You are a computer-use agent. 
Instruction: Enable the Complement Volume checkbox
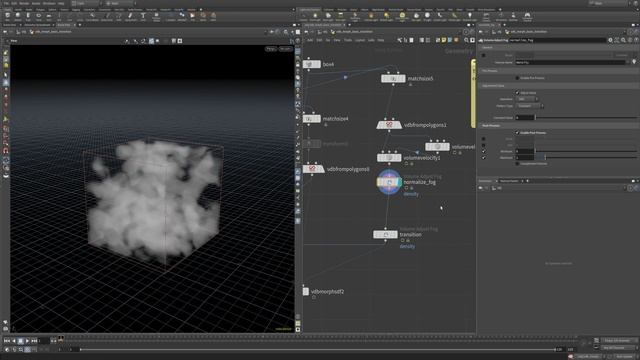coord(517,164)
